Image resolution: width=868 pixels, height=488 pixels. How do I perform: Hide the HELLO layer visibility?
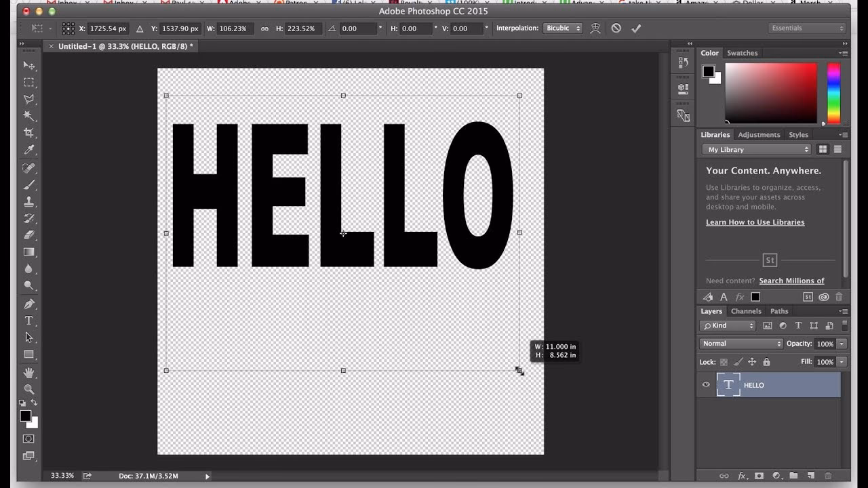tap(706, 384)
